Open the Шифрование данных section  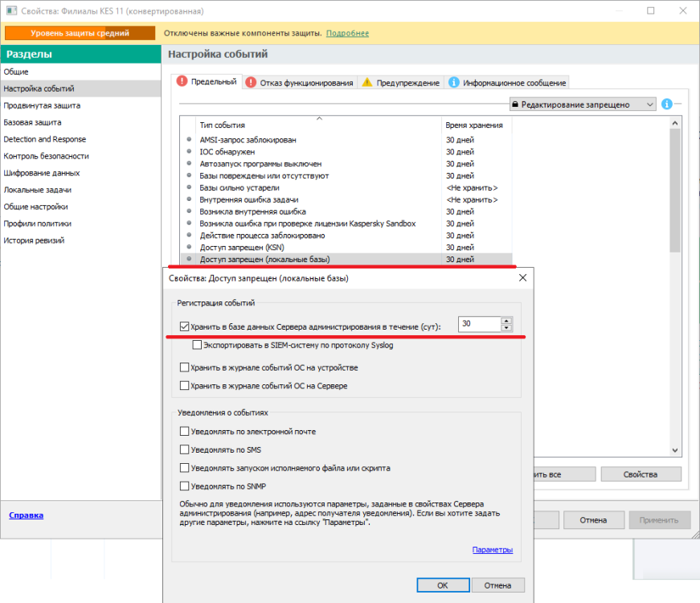[80, 173]
